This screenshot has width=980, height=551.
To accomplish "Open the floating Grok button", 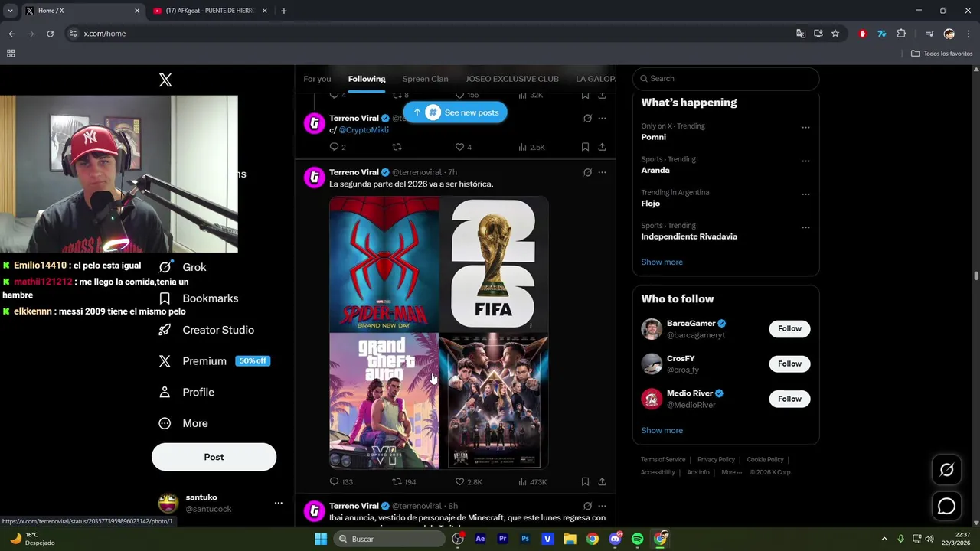I will [947, 470].
